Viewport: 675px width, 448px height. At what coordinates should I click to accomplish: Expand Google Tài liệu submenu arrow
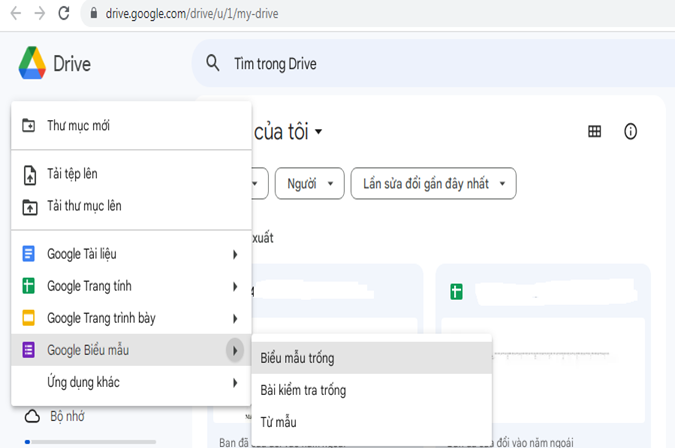235,254
